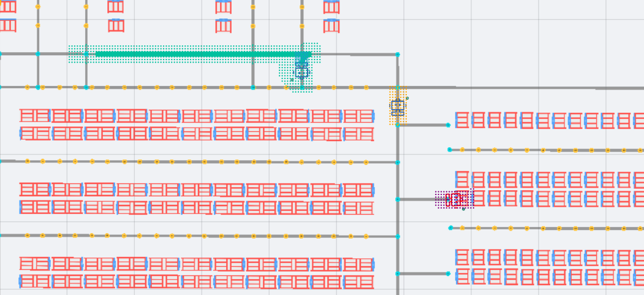Select leftmost yellow waypoint on middle left aisle
Image resolution: width=644 pixels, height=295 pixels.
(x=27, y=162)
